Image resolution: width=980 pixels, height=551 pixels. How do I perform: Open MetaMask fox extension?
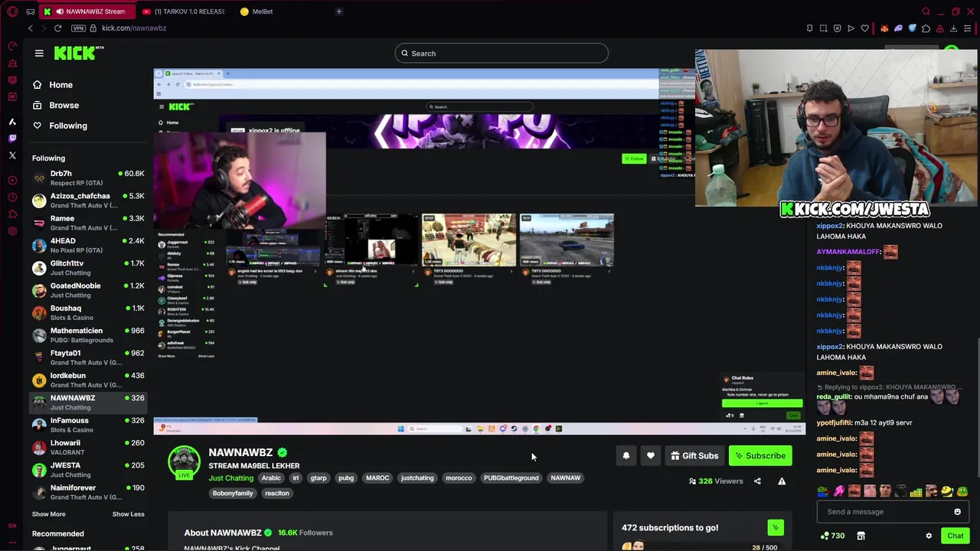[x=884, y=28]
